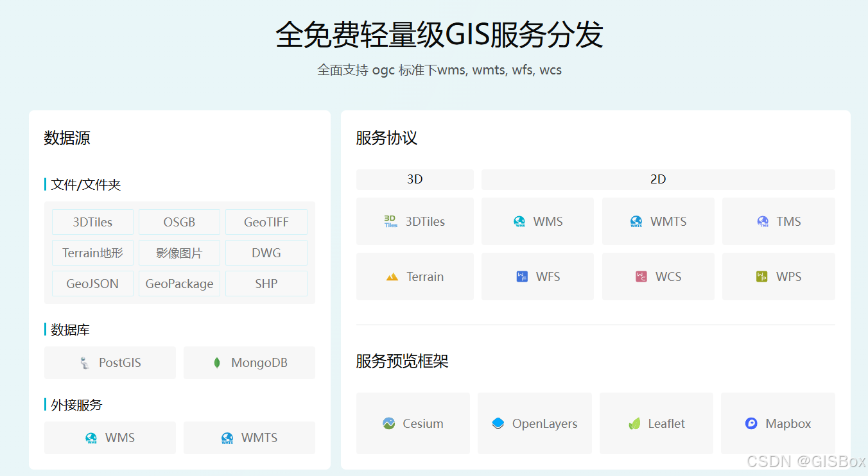Click the 3DTiles icon under service protocols
The height and width of the screenshot is (476, 868).
coord(391,221)
